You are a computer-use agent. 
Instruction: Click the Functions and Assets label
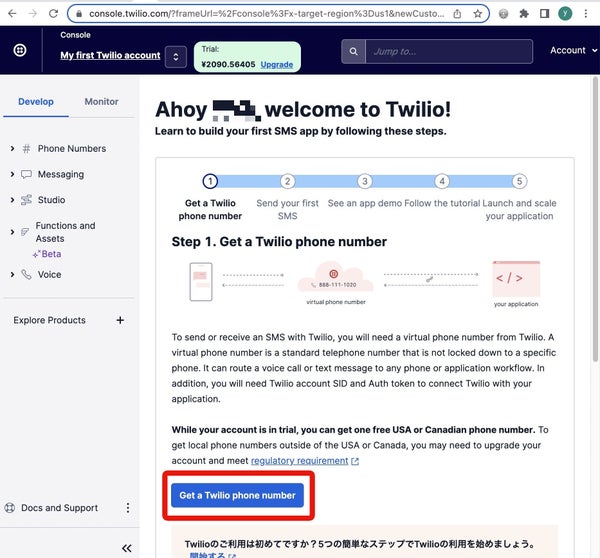coord(65,232)
